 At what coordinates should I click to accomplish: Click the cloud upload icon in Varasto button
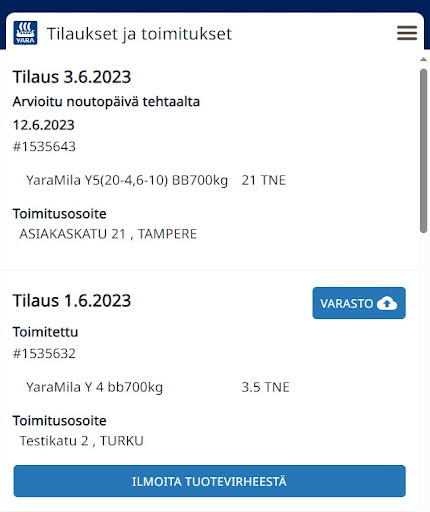[x=387, y=303]
